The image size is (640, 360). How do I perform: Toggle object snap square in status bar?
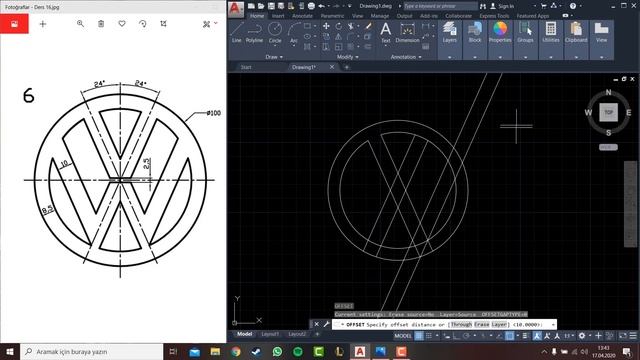509,336
